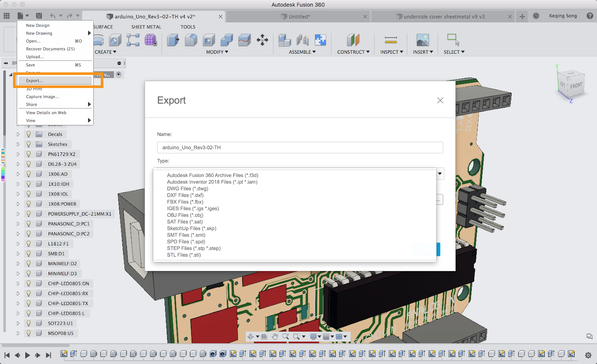Toggle visibility bulb for Decals folder
The height and width of the screenshot is (364, 597).
point(29,134)
